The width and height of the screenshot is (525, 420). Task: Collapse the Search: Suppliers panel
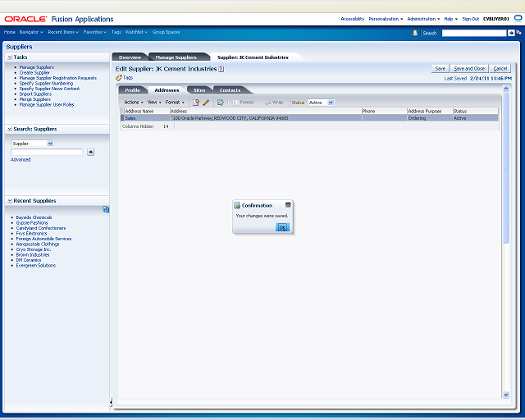10,130
